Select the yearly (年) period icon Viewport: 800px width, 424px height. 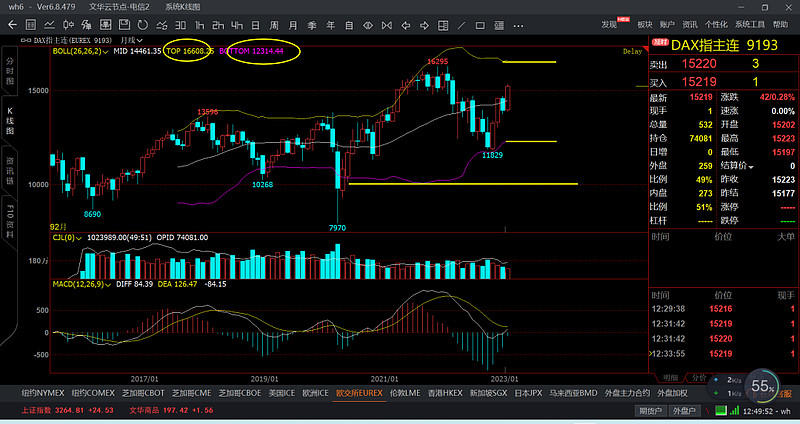331,25
